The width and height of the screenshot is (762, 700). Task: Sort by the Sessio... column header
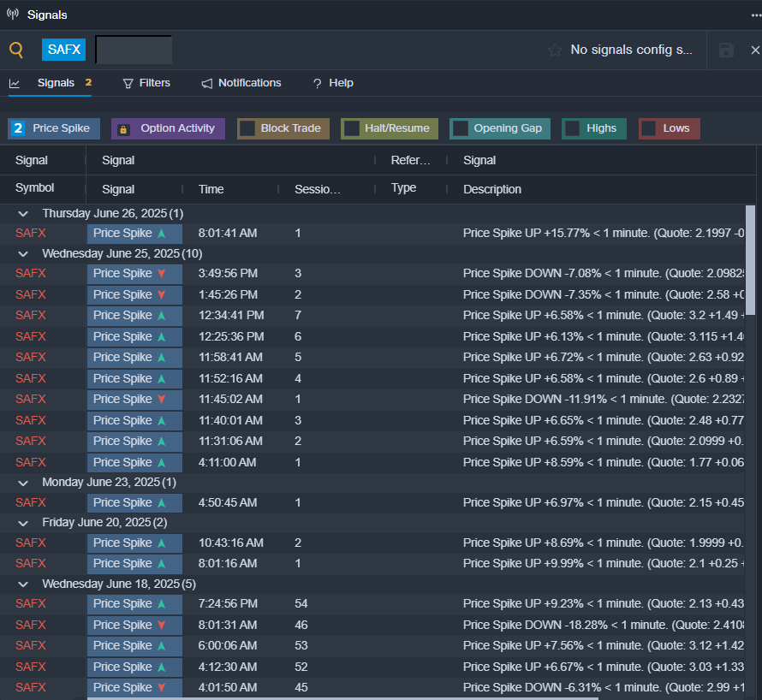coord(318,189)
